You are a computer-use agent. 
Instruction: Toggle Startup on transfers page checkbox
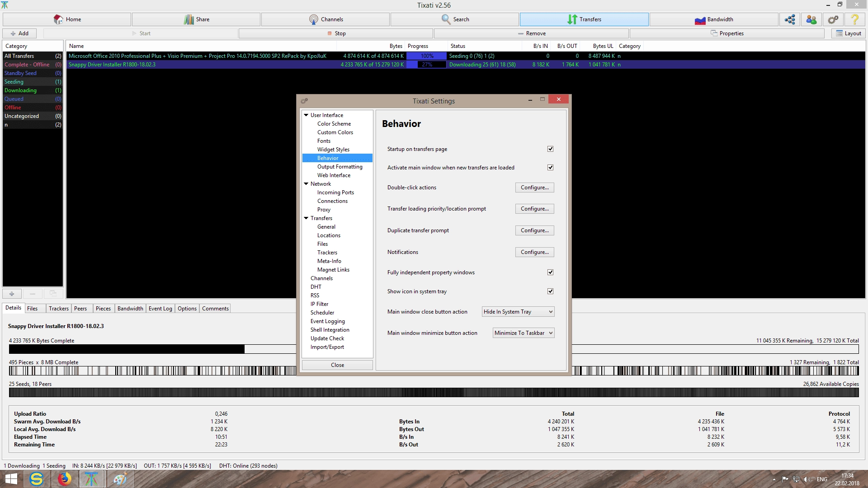[x=550, y=149]
